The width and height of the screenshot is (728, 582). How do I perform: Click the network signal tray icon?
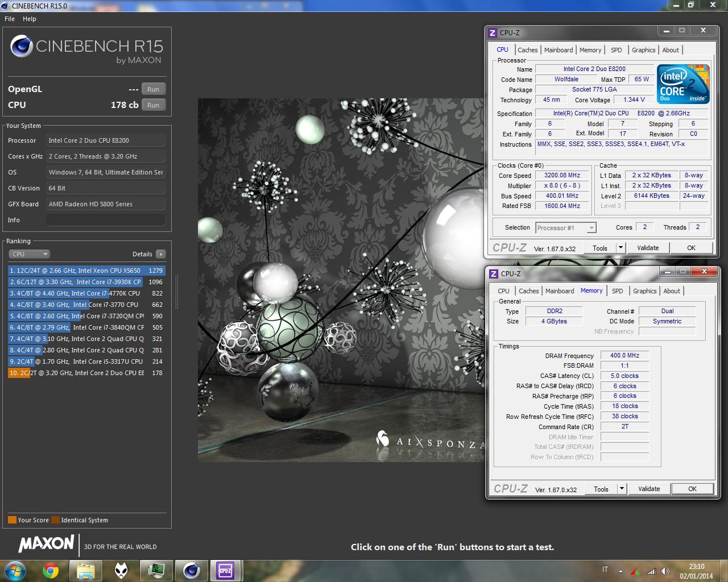651,571
